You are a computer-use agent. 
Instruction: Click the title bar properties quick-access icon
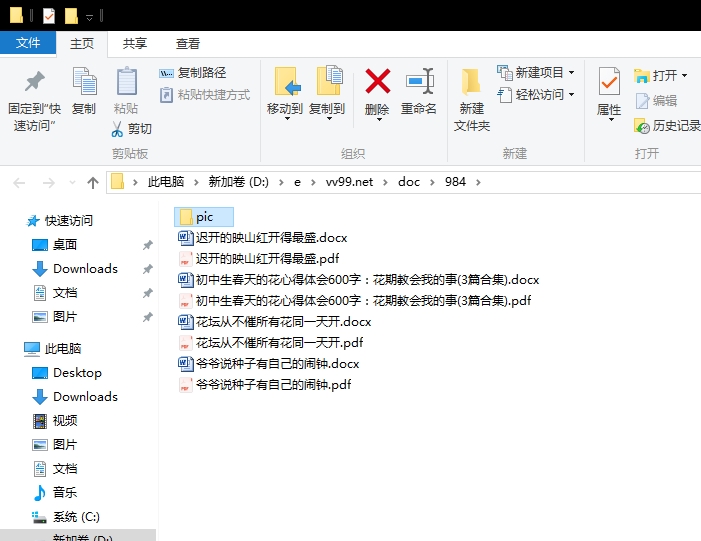tap(49, 16)
